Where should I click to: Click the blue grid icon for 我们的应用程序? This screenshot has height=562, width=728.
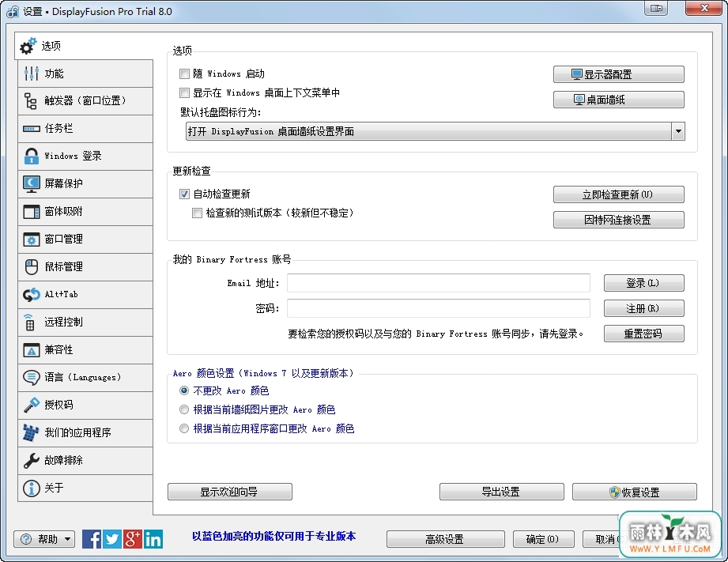pos(31,432)
